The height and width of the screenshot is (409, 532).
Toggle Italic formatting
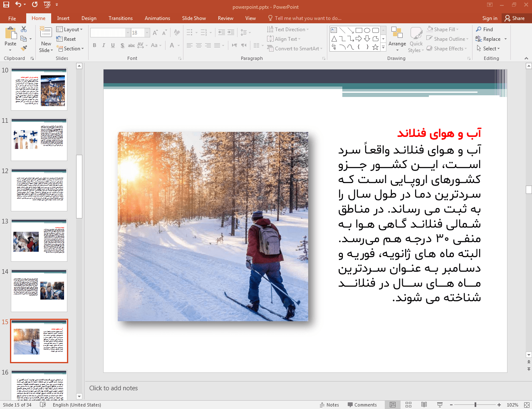[104, 45]
